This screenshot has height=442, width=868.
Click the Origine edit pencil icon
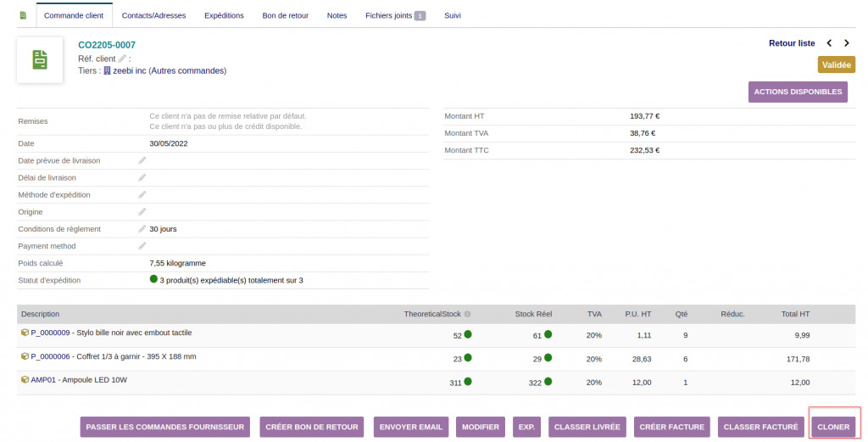coord(142,212)
